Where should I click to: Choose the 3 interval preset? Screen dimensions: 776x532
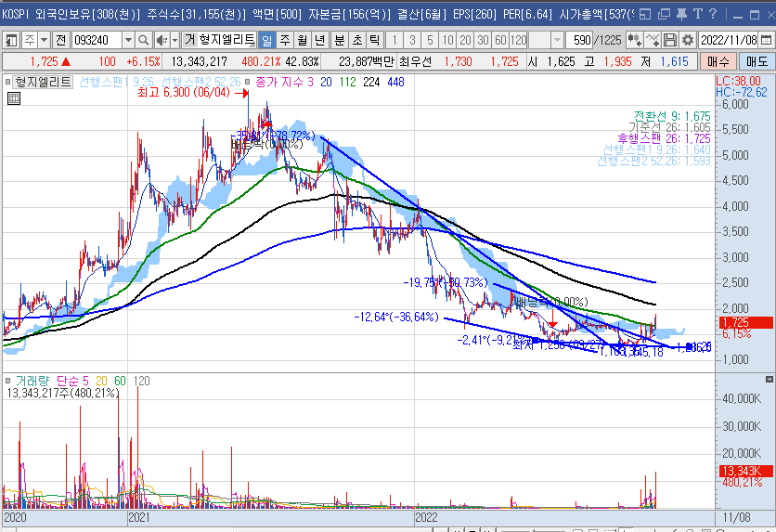[412, 40]
